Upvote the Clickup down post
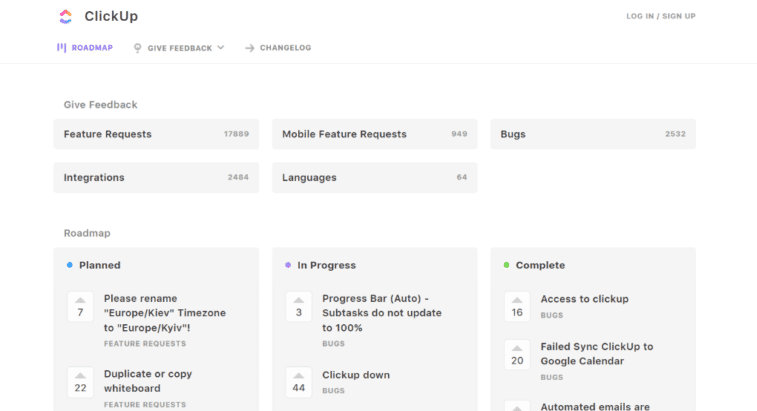 click(298, 382)
